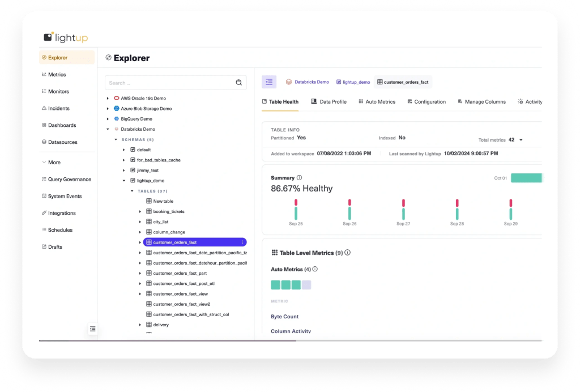Click the Lightup logo
This screenshot has height=392, width=580.
click(66, 37)
